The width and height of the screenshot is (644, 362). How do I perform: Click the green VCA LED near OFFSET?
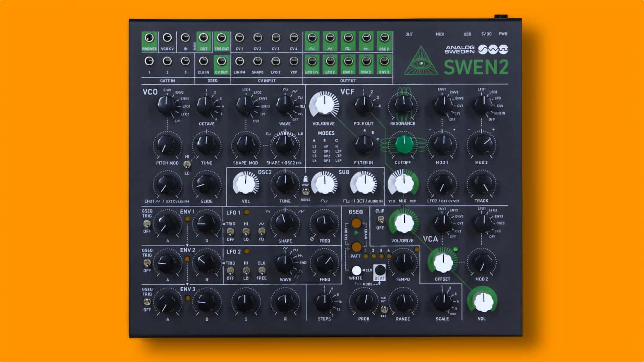456,249
